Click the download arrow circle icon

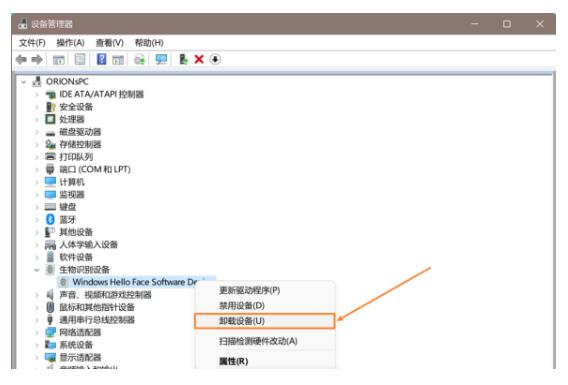point(215,59)
